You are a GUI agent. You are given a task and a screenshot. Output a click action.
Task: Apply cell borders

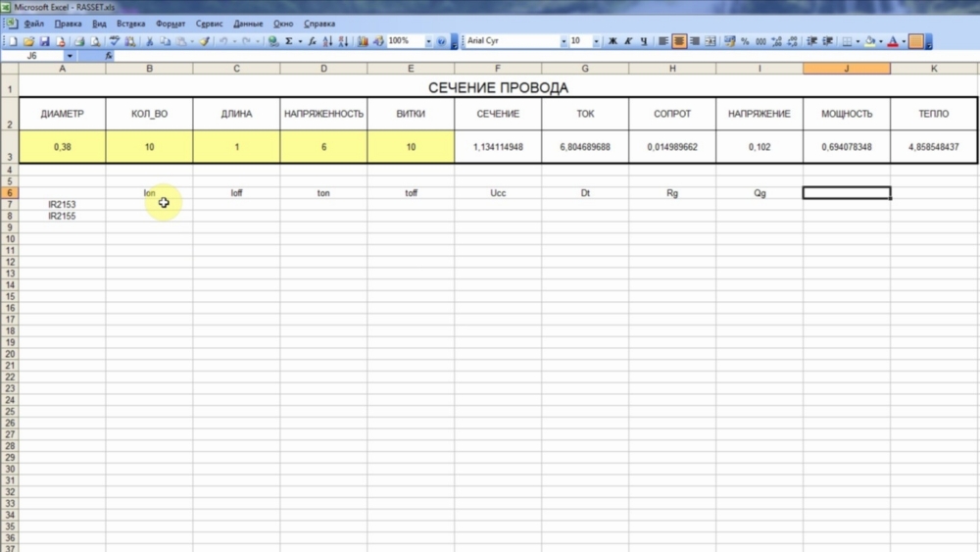pyautogui.click(x=847, y=41)
